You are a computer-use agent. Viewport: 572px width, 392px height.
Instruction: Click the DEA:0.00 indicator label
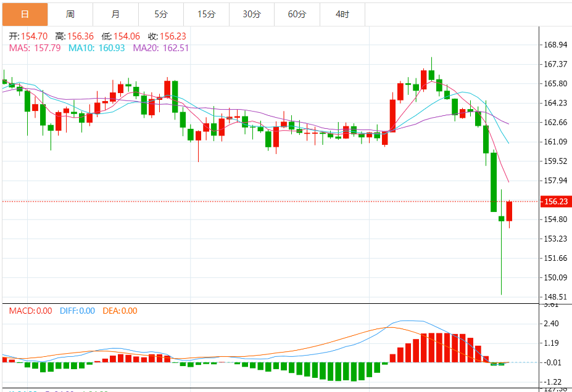120,311
